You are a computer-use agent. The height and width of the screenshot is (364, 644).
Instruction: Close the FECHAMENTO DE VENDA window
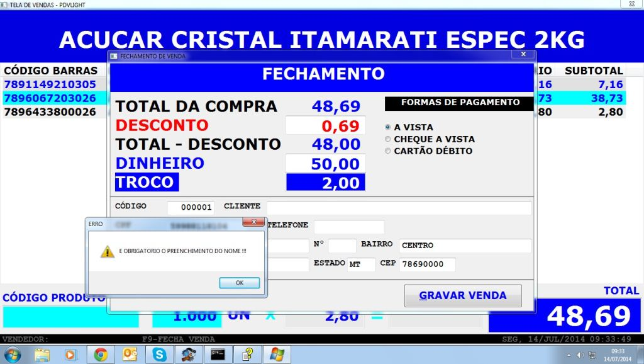[x=523, y=54]
